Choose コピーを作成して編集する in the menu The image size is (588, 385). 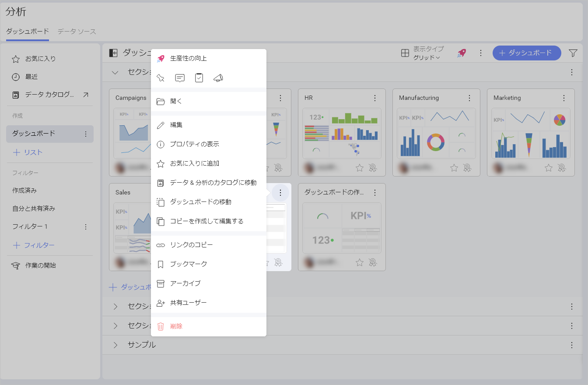click(209, 222)
